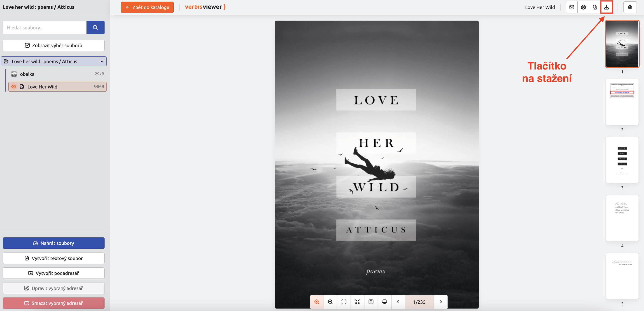Show file selection via Zobrazit výběr souborů

point(54,45)
